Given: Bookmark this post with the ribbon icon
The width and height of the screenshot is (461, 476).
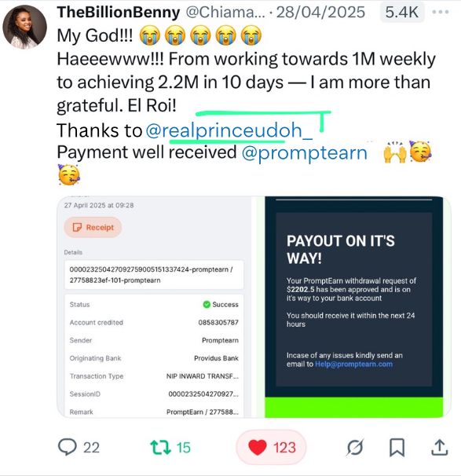Looking at the screenshot, I should [x=397, y=448].
